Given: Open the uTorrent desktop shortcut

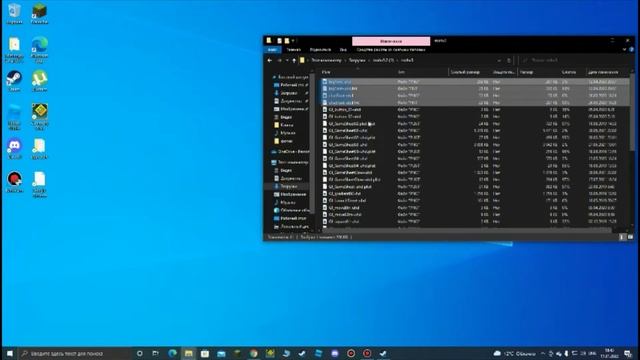Looking at the screenshot, I should 40,80.
